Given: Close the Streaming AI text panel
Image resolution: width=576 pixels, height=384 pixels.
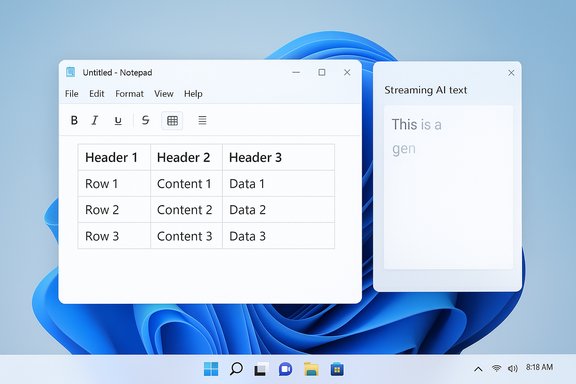Looking at the screenshot, I should (511, 73).
